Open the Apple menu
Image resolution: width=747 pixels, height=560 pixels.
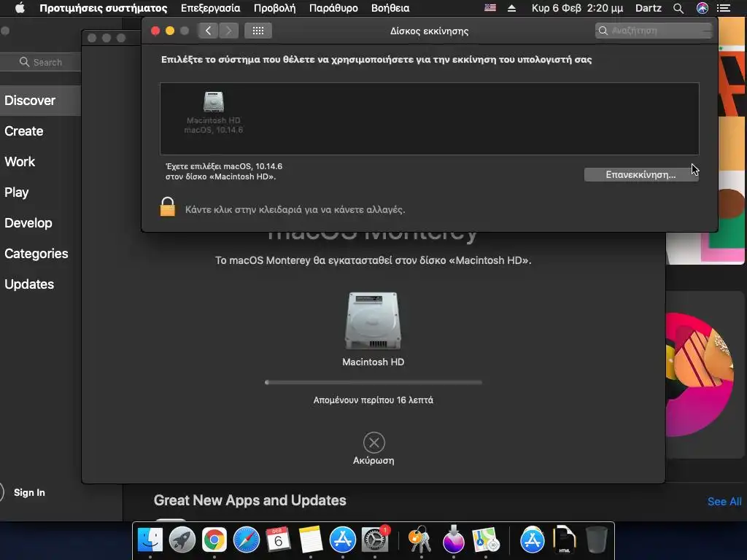pyautogui.click(x=20, y=8)
